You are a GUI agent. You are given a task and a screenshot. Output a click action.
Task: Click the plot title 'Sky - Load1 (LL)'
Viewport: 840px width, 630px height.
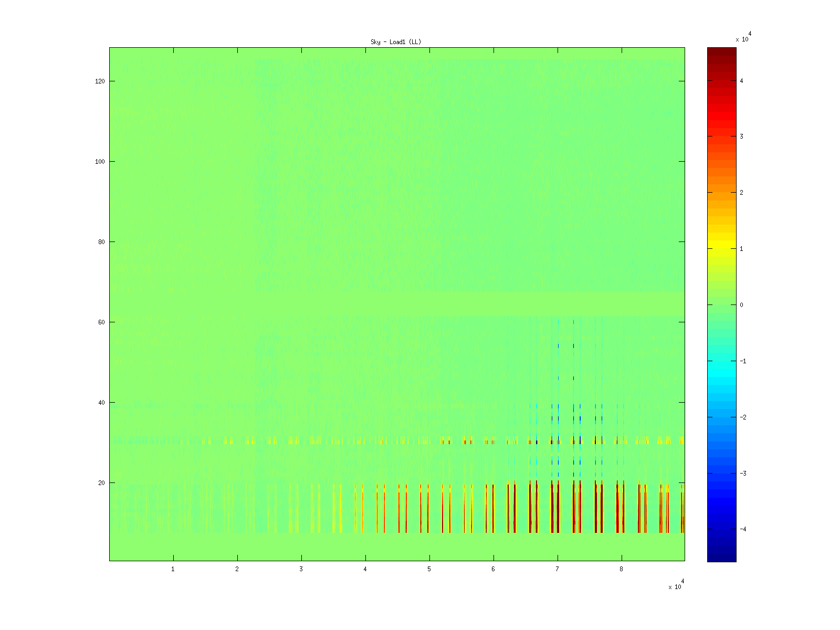pos(396,42)
